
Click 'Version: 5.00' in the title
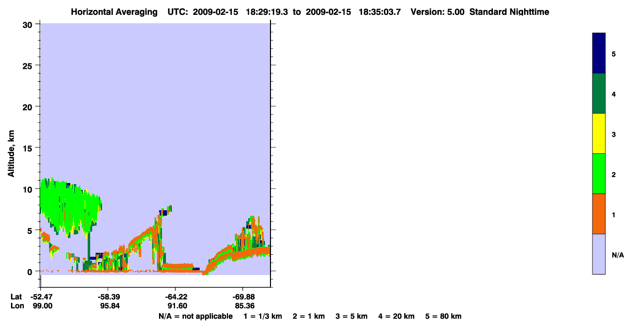coord(437,12)
